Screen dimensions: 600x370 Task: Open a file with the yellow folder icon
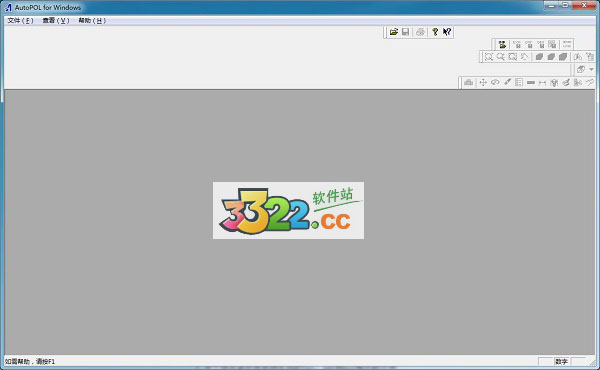click(393, 32)
